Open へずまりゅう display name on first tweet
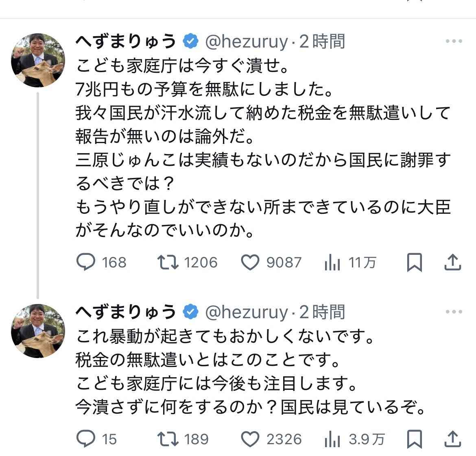The width and height of the screenshot is (476, 456). 126,41
